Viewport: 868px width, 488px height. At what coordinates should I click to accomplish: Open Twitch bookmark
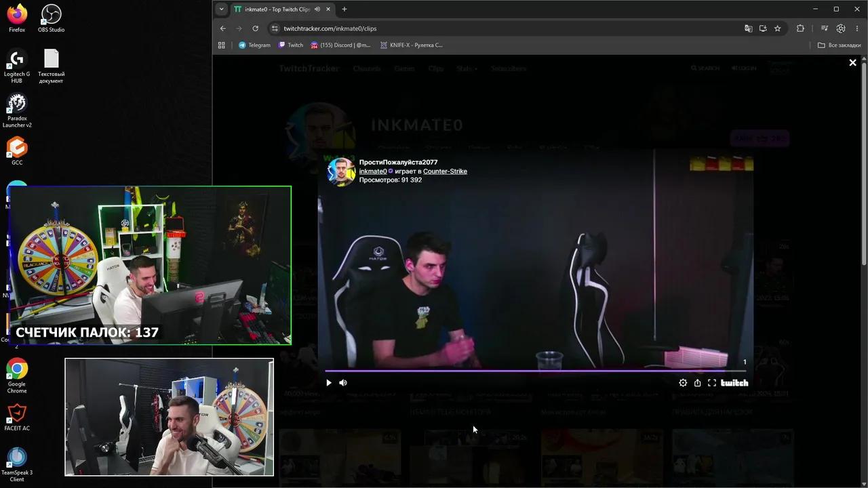pos(291,45)
